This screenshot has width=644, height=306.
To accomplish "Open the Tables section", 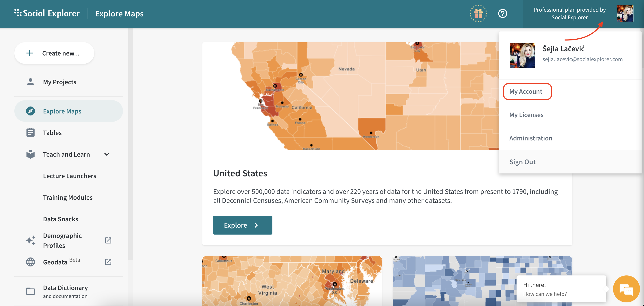I will pyautogui.click(x=52, y=132).
